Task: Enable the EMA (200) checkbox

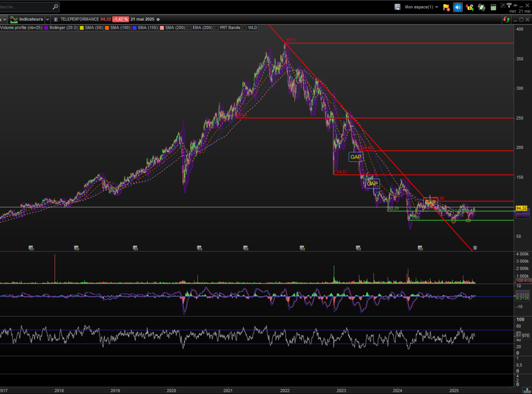Action: [190, 28]
